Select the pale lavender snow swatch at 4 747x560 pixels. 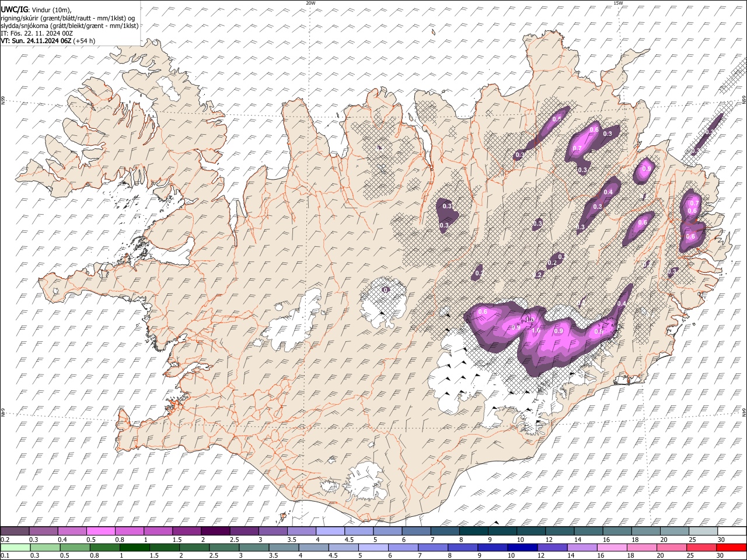click(330, 531)
